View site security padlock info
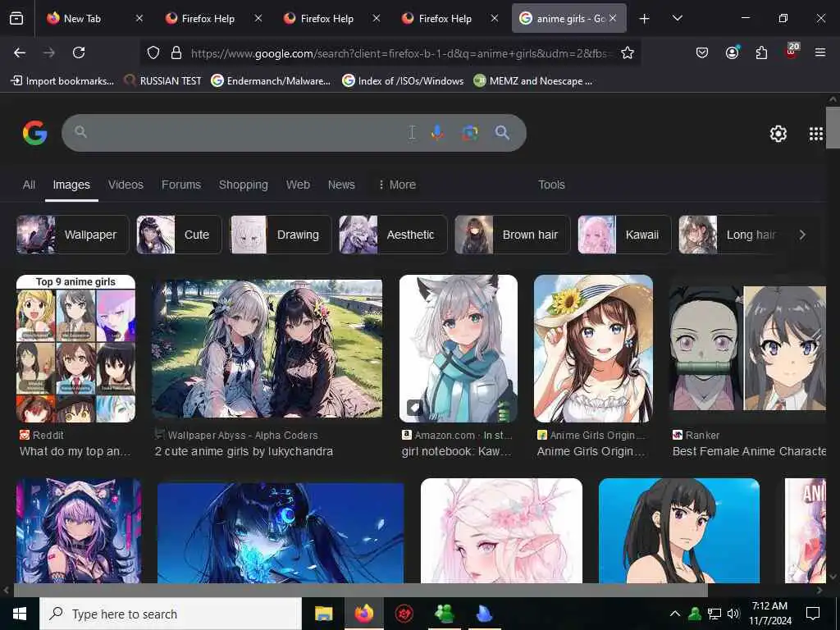 pos(176,52)
